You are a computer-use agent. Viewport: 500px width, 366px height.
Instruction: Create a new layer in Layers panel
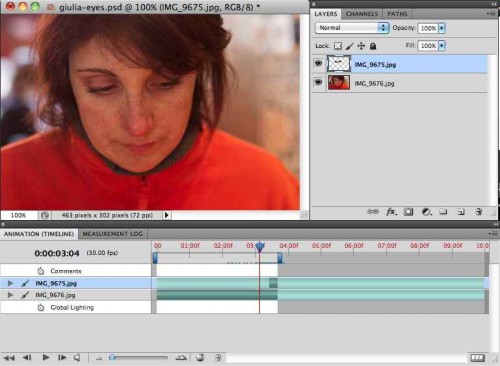click(x=461, y=212)
